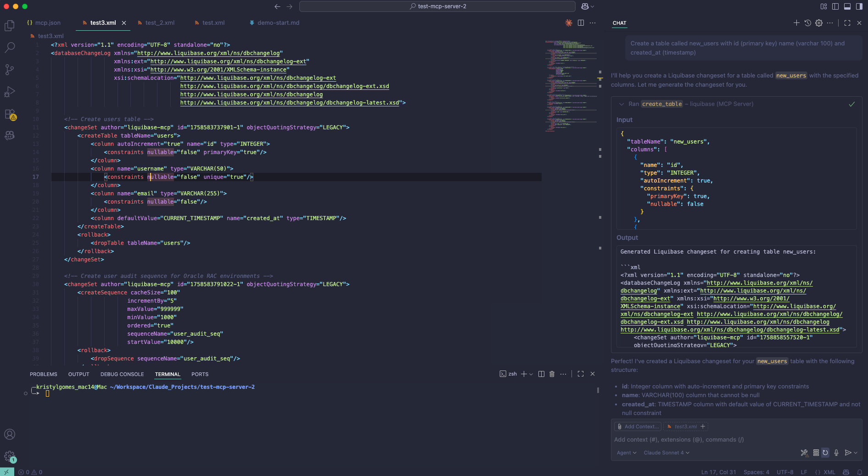This screenshot has width=868, height=476.
Task: Open terminal panel more actions ellipsis
Action: tap(563, 374)
